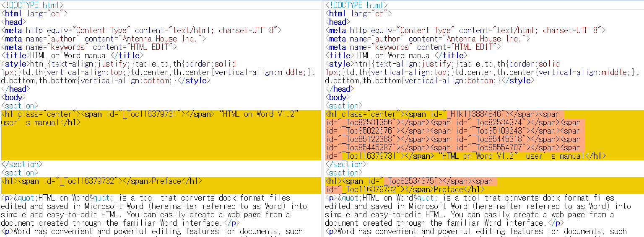644x237 pixels.
Task: Select the html lang="en" tag in right pane
Action: (358, 13)
